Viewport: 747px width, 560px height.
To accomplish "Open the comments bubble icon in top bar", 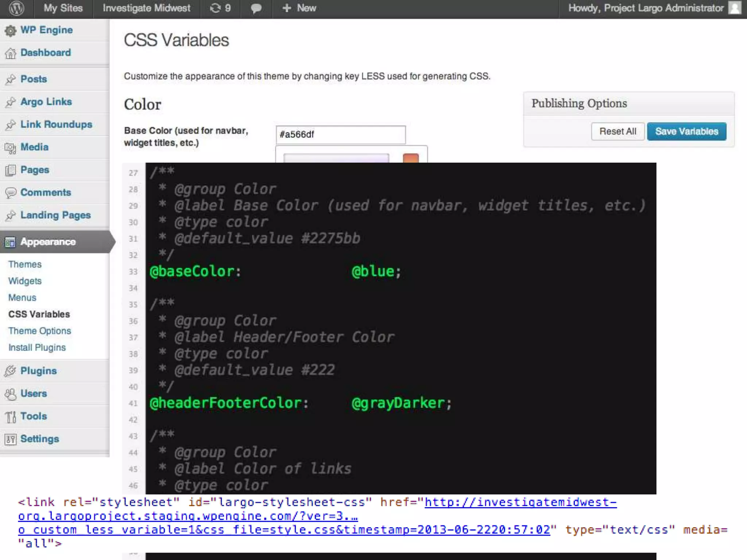I will [x=256, y=8].
